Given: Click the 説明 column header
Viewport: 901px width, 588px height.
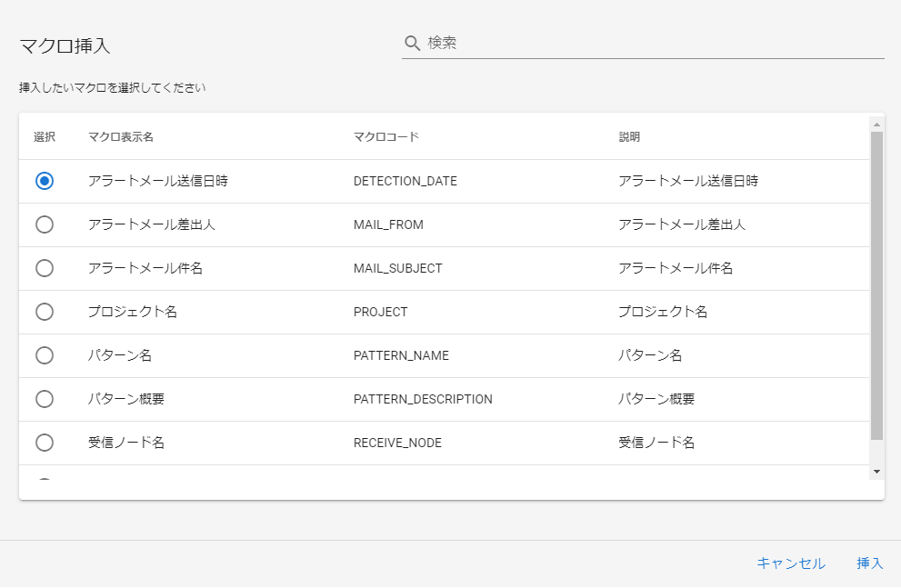Looking at the screenshot, I should click(629, 137).
